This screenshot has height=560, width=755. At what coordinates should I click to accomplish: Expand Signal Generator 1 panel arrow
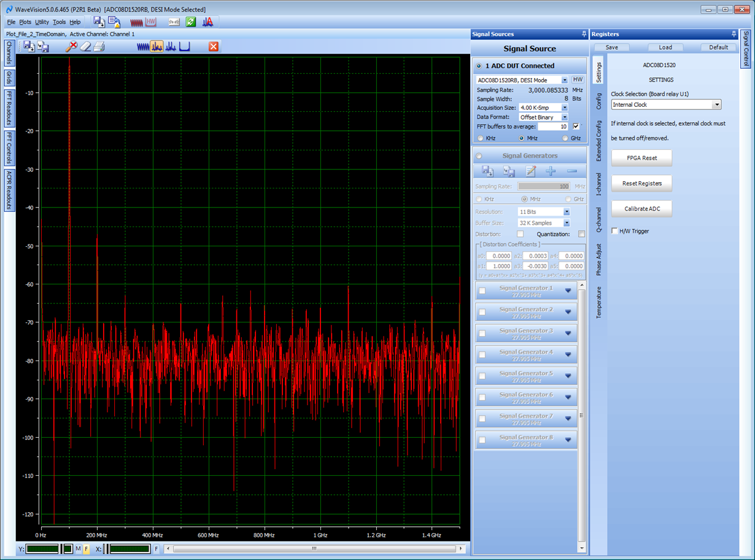(568, 291)
